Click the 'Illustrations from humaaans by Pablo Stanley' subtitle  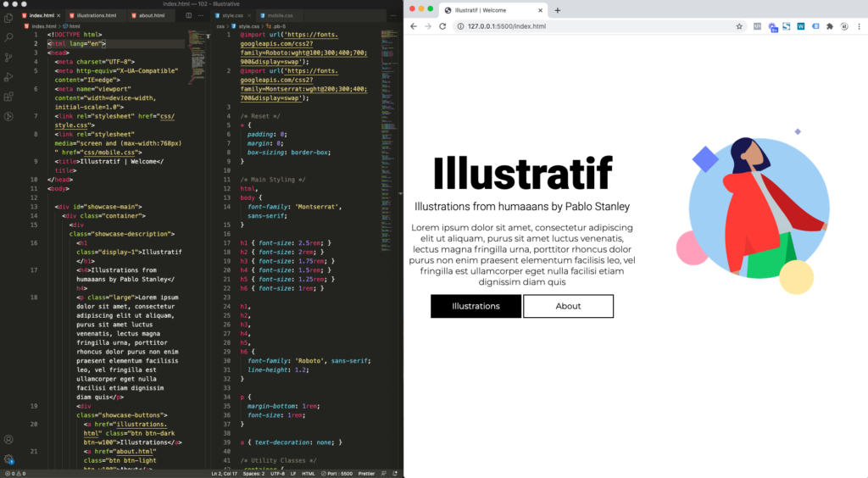click(522, 207)
